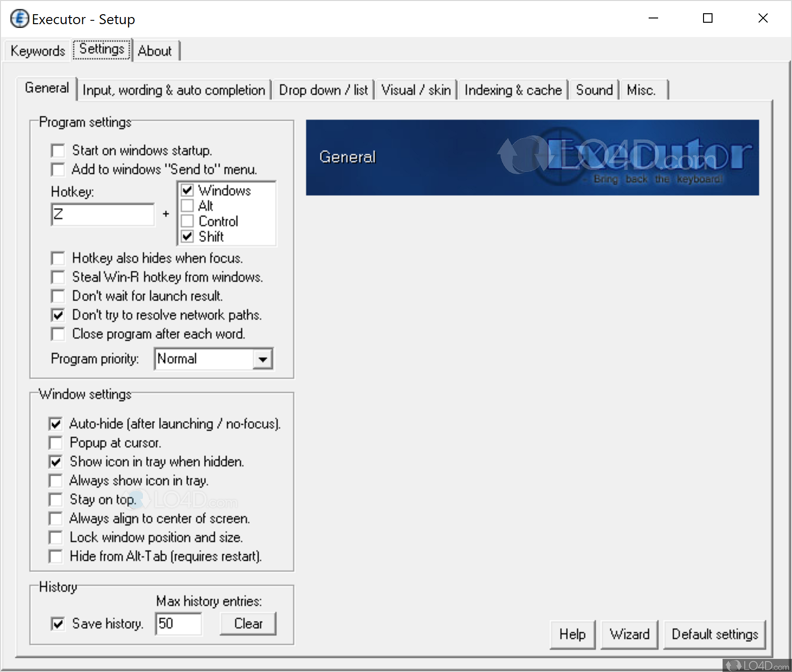Image resolution: width=792 pixels, height=672 pixels.
Task: Open the Visual / skin tab
Action: (416, 90)
